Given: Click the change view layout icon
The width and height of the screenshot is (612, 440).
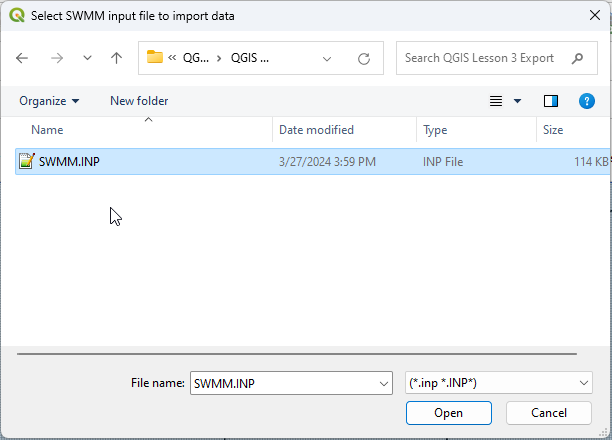Looking at the screenshot, I should [496, 101].
